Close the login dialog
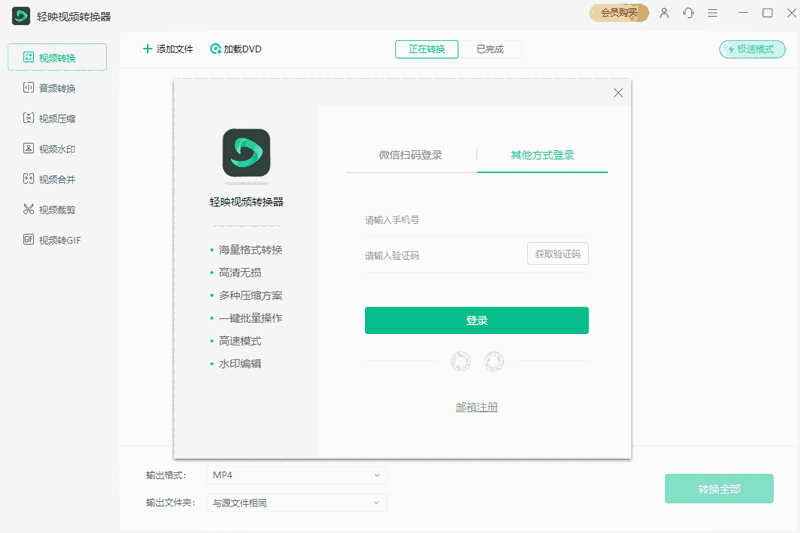800x533 pixels. tap(618, 92)
